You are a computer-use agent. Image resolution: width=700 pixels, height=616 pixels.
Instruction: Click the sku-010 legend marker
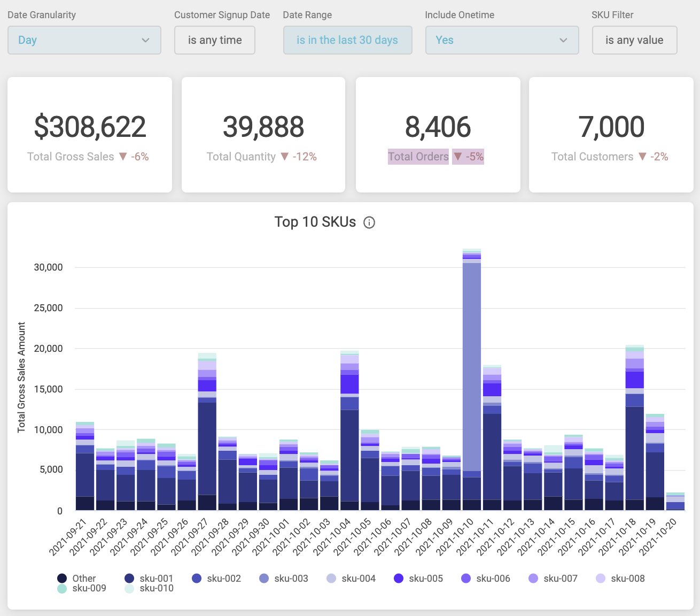tap(129, 588)
